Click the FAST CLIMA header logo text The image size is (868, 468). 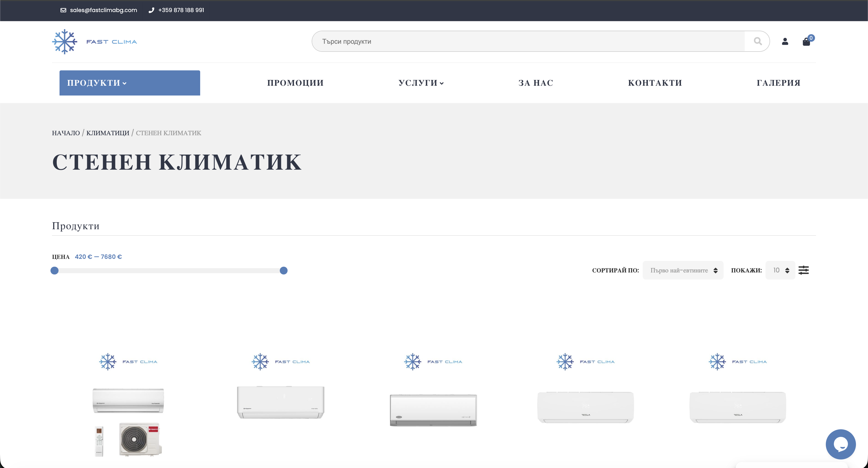coord(112,42)
